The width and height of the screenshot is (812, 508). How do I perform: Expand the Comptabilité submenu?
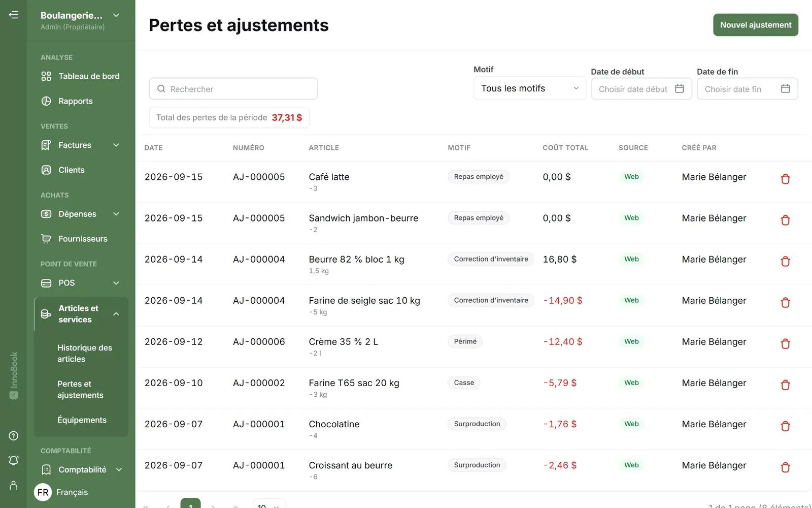click(x=119, y=470)
